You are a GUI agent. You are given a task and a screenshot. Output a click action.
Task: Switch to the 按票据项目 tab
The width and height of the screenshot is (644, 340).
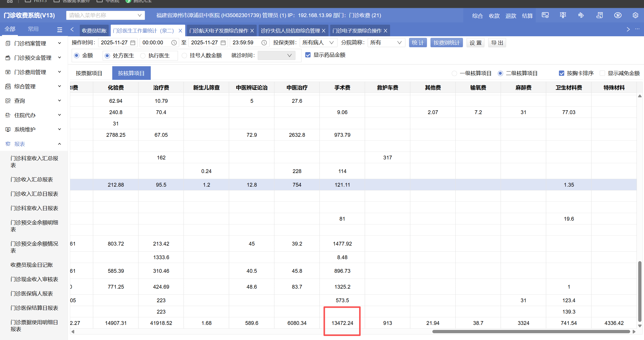(89, 73)
